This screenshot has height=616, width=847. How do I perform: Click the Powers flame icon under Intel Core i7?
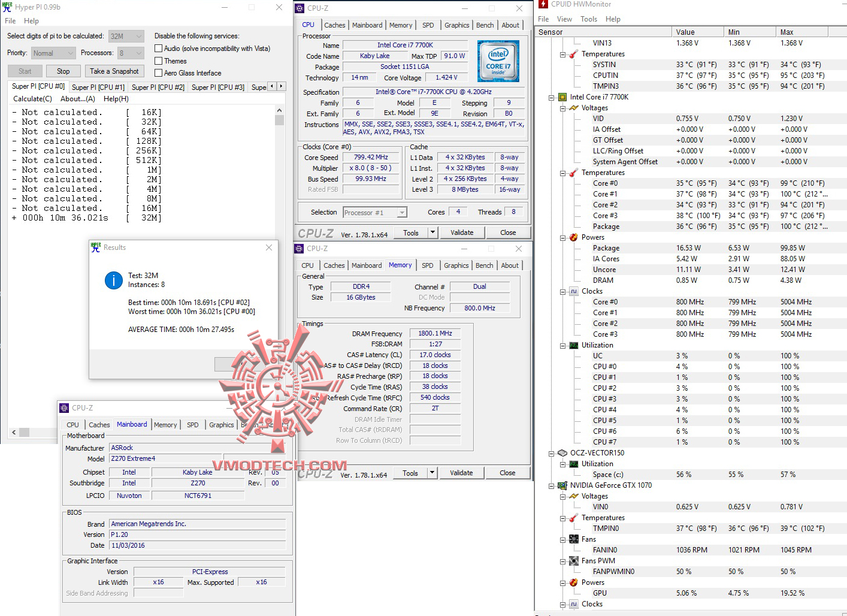coord(573,237)
